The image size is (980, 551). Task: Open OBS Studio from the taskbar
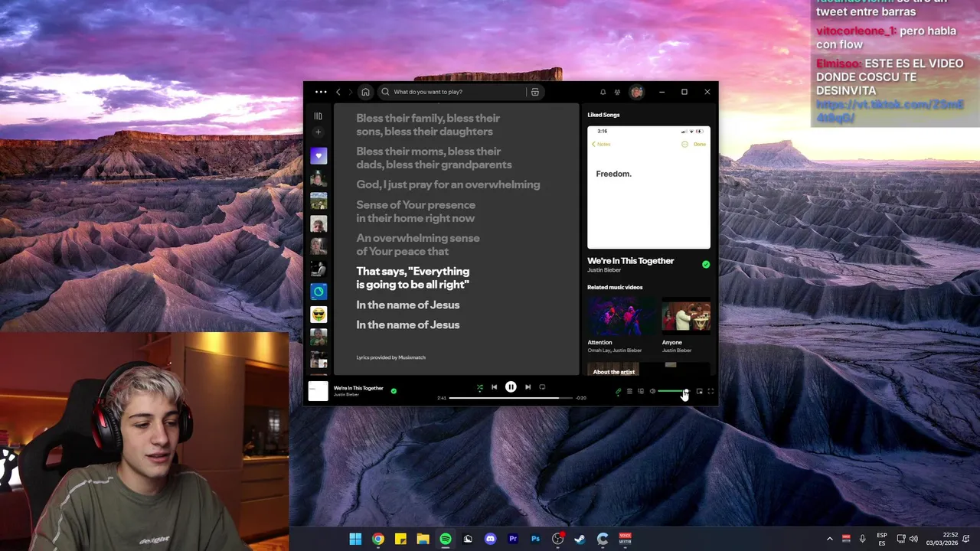[557, 539]
